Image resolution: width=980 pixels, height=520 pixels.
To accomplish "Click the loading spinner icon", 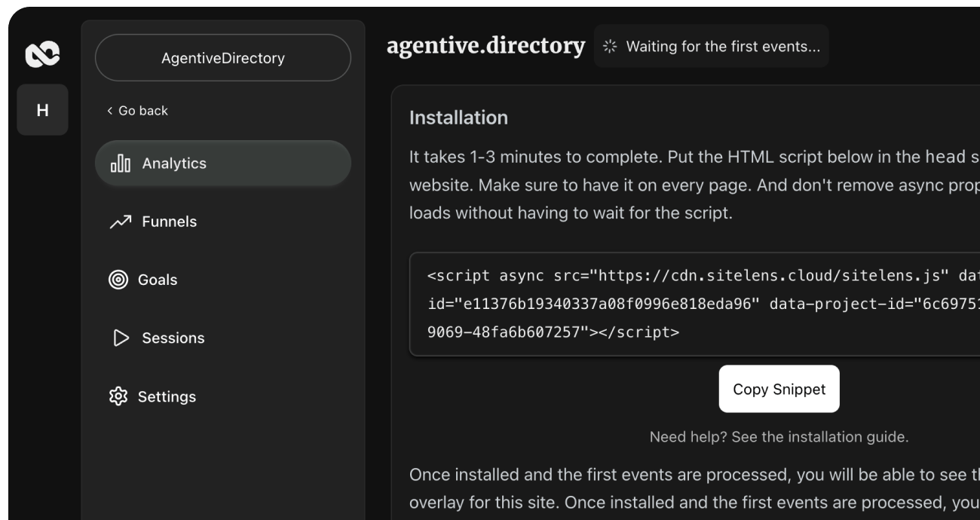I will [610, 47].
